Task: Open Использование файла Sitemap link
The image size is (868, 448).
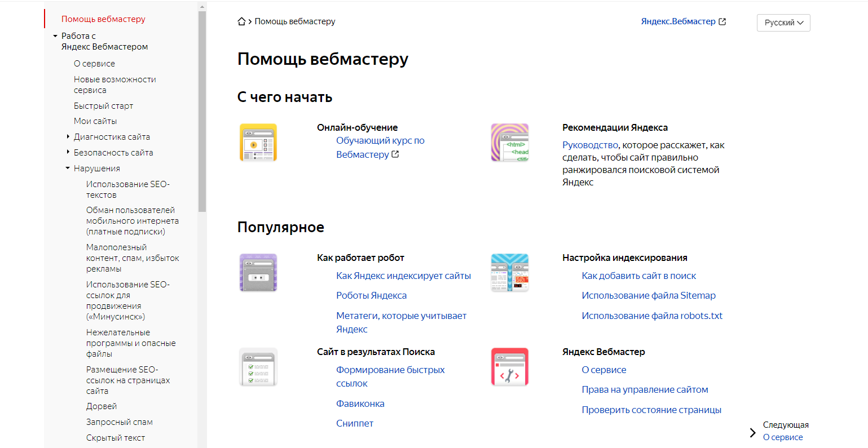Action: [649, 296]
